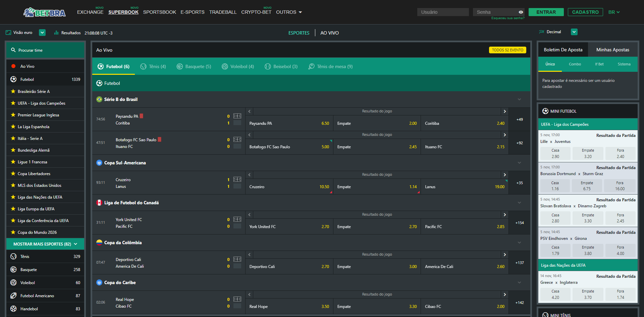
Task: Collapse the Copa do Caribe section
Action: (519, 282)
